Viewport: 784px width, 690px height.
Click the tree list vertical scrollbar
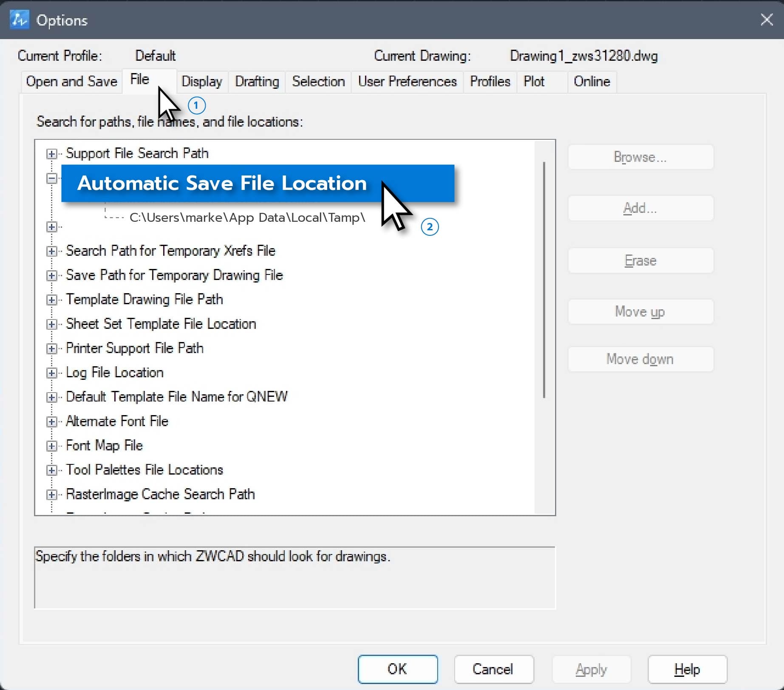pos(544,280)
